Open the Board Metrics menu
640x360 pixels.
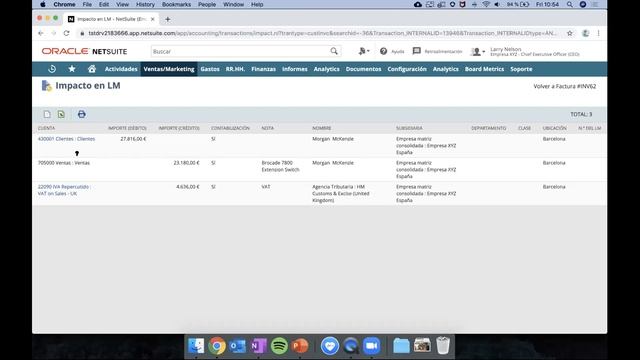[x=484, y=69]
